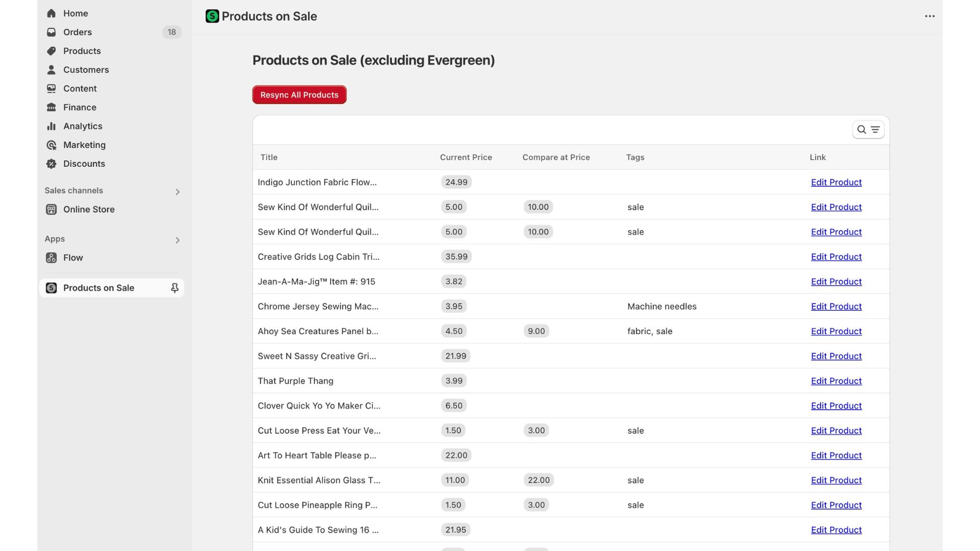980x551 pixels.
Task: Edit Product link for Creative Grids Log Cabin
Action: (x=836, y=257)
